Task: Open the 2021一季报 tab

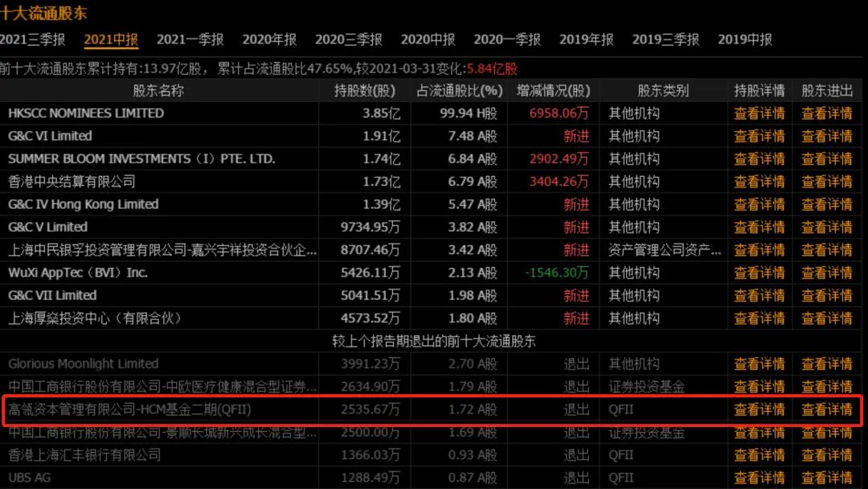Action: pos(190,40)
